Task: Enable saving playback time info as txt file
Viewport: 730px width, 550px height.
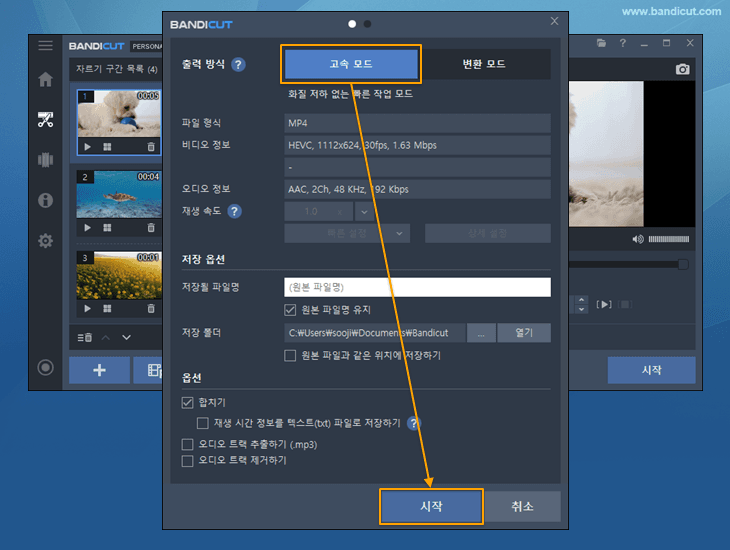Action: pyautogui.click(x=203, y=423)
